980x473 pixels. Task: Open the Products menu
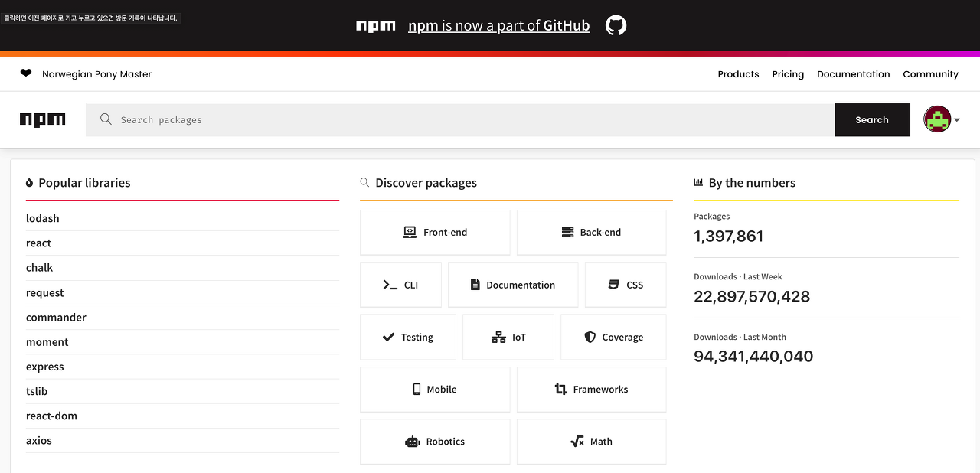tap(738, 74)
